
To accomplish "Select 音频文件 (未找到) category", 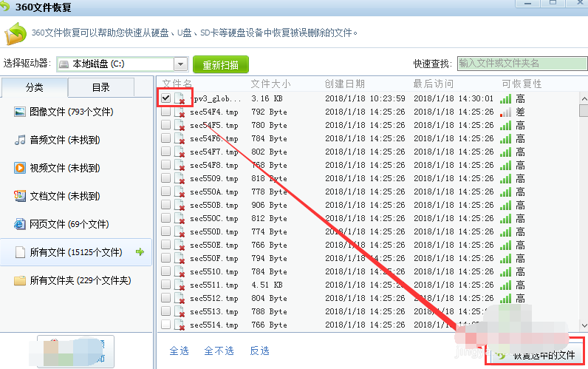I will coord(76,140).
